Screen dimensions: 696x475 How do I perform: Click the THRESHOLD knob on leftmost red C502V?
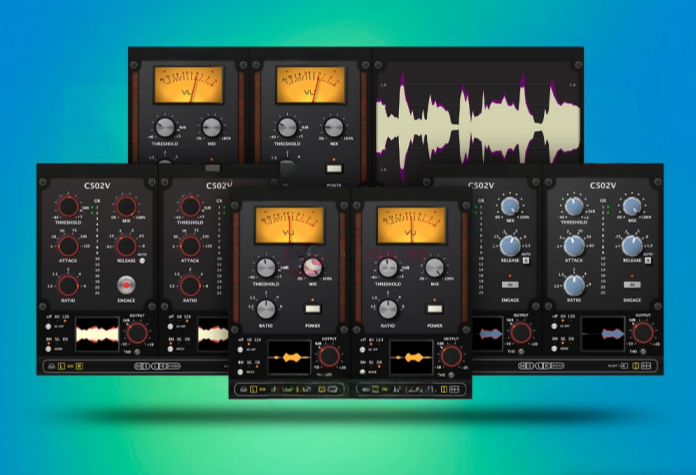(68, 206)
